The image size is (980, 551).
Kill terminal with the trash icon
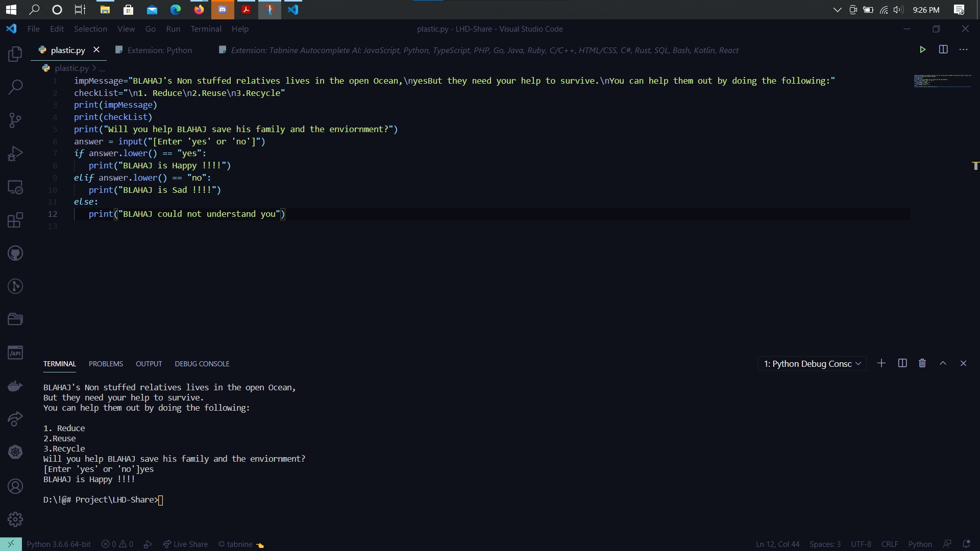[x=922, y=363]
